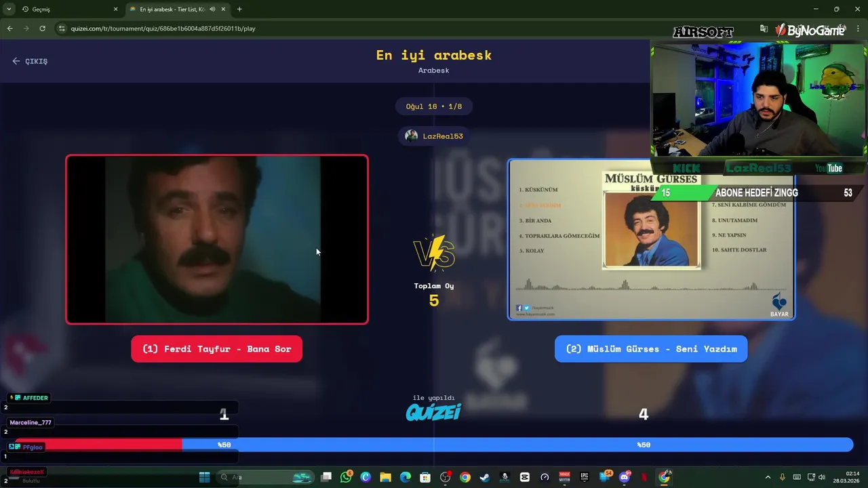868x488 pixels.
Task: Open Discord from the taskbar
Action: (x=624, y=477)
